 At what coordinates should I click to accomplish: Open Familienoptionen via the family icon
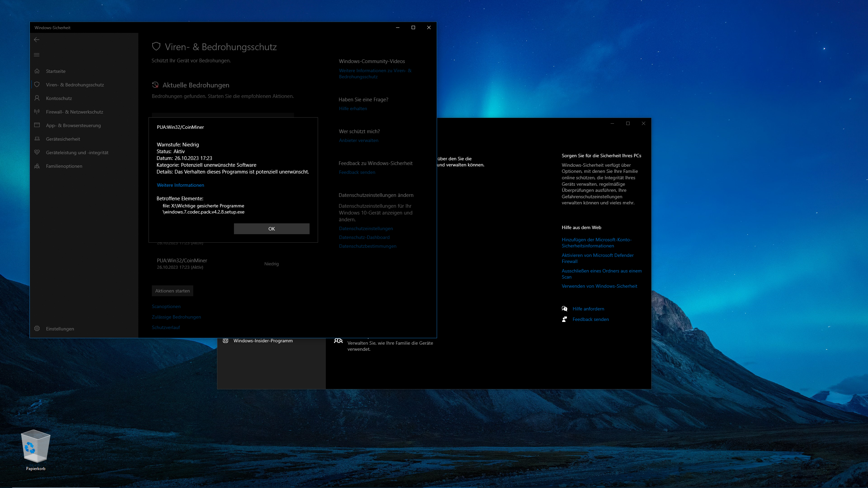coord(37,166)
